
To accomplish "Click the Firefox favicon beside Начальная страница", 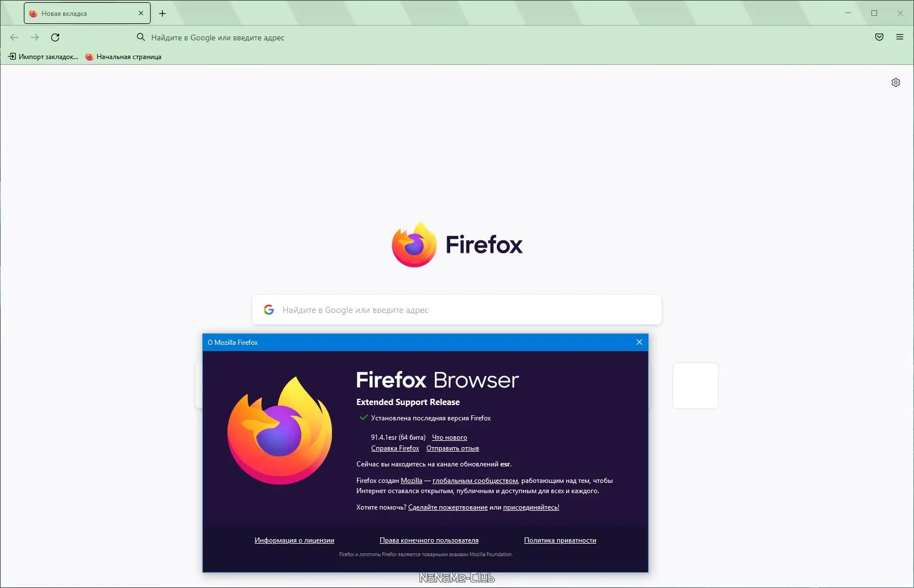I will (x=89, y=57).
